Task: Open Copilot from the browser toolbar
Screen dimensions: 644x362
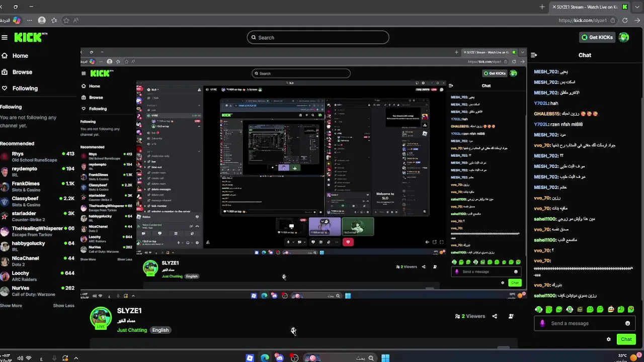Action: click(17, 20)
